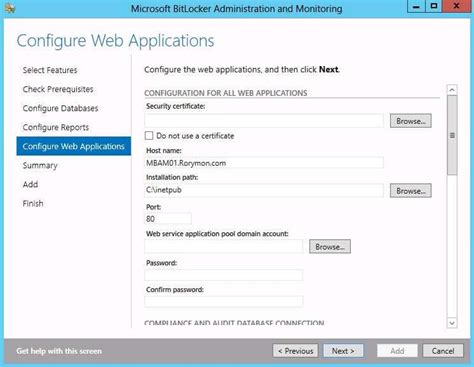This screenshot has height=367, width=474.
Task: Go to Check Prerequisites step
Action: pyautogui.click(x=58, y=89)
